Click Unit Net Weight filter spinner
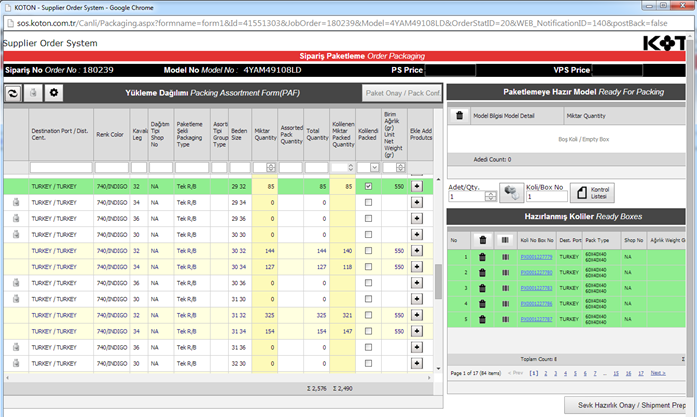The image size is (697, 417). [401, 168]
